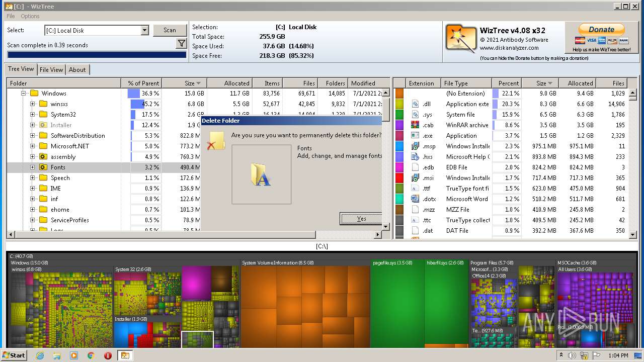Click the System Volume Information treemap block
Image resolution: width=644 pixels, height=362 pixels.
[x=305, y=304]
